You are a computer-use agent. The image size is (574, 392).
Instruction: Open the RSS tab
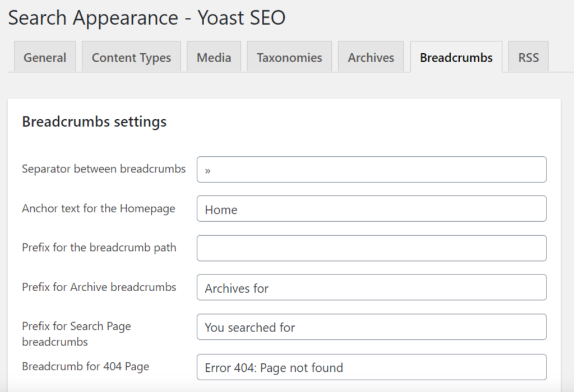point(528,57)
